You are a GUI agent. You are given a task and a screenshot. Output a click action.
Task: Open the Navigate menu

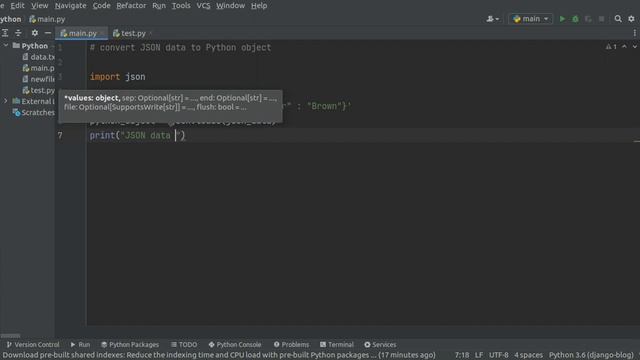[71, 6]
